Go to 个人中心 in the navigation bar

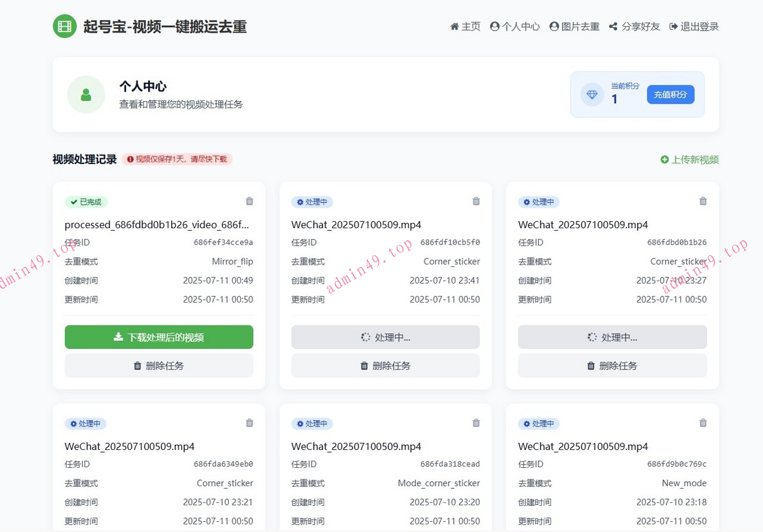515,27
